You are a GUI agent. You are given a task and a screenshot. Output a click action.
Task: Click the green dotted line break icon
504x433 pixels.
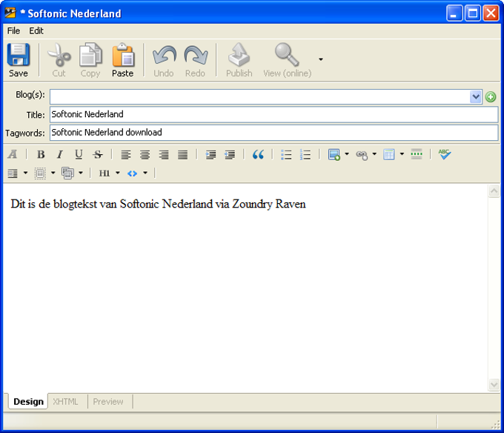point(417,154)
